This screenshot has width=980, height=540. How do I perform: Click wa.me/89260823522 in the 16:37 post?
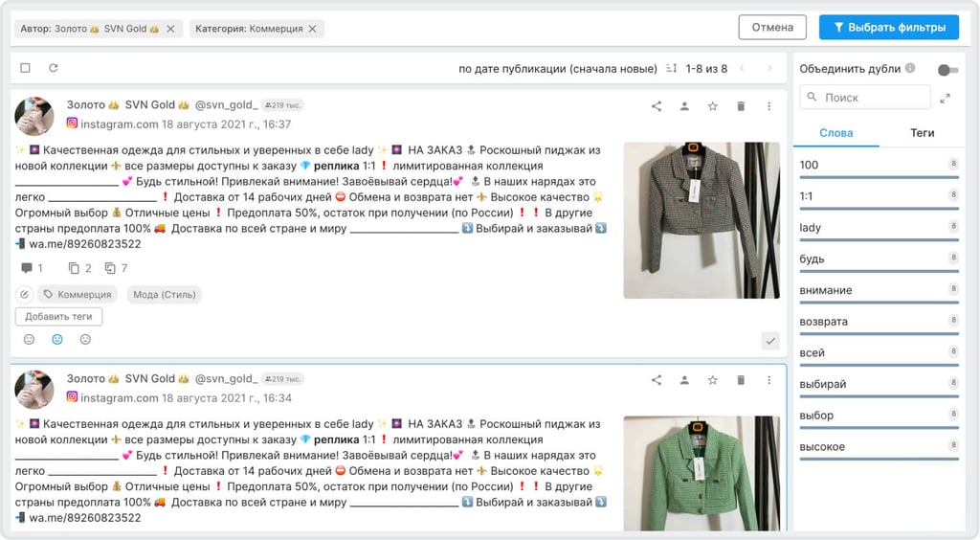pyautogui.click(x=85, y=244)
